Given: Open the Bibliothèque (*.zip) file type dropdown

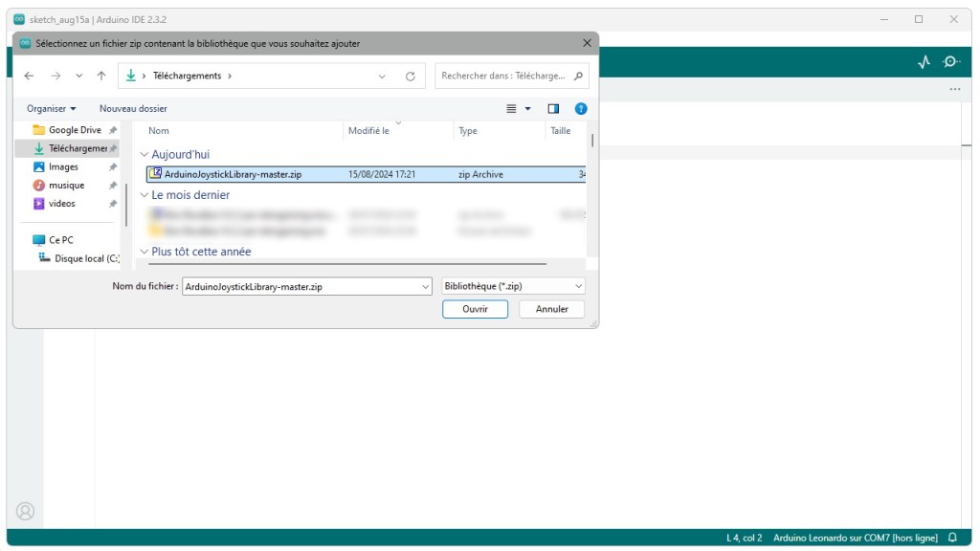Looking at the screenshot, I should [514, 286].
